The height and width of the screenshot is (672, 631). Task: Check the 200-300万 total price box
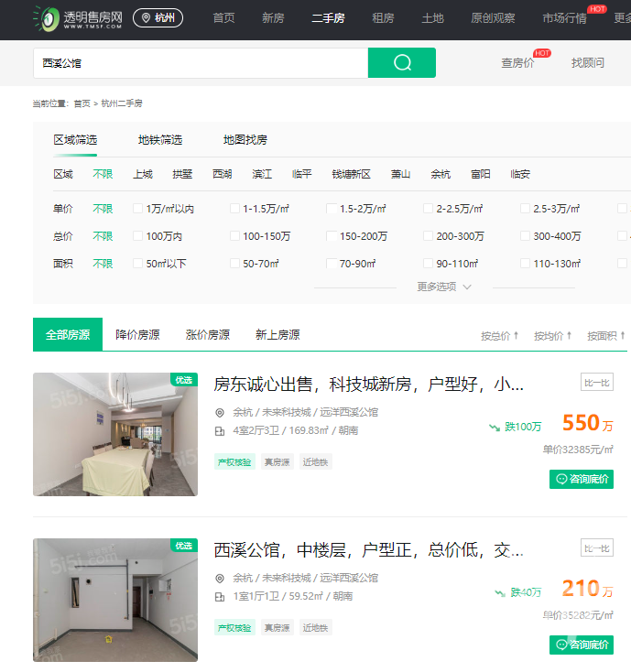point(428,235)
